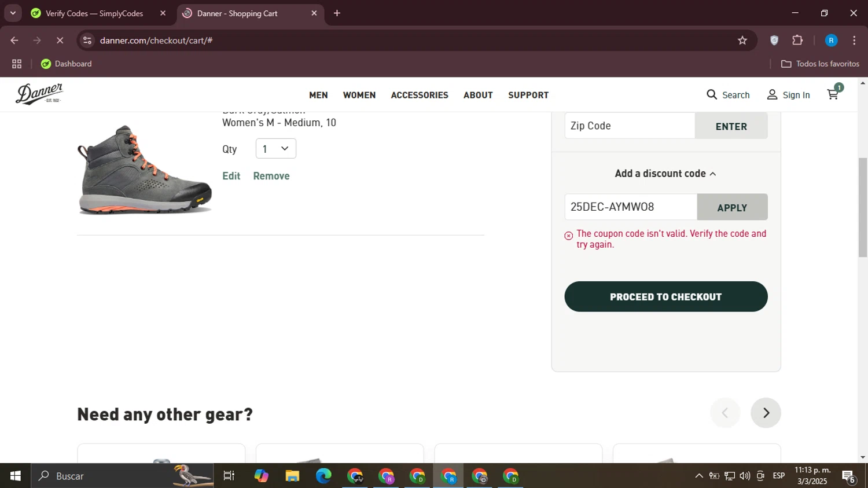Click the Edit link for the boot
The height and width of the screenshot is (488, 868).
point(231,176)
